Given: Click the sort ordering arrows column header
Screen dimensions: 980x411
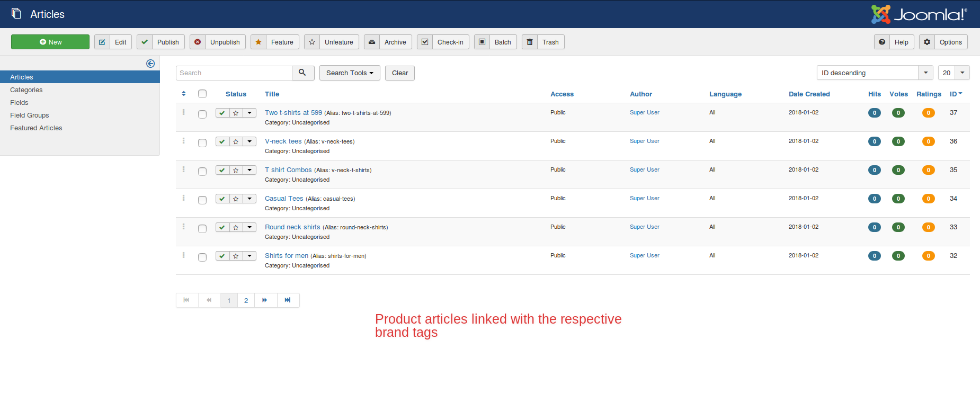Looking at the screenshot, I should pyautogui.click(x=184, y=94).
